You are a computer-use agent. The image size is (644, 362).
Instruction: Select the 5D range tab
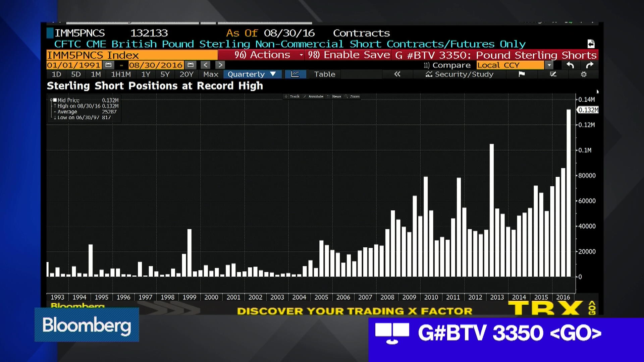pos(76,74)
